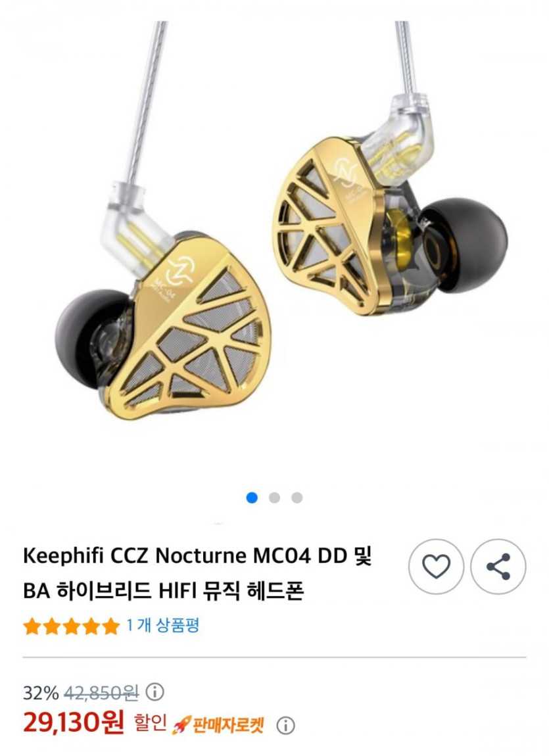Tap the Keephifi CCZ Nocturne product title
Image resolution: width=549 pixels, height=756 pixels.
pyautogui.click(x=197, y=573)
